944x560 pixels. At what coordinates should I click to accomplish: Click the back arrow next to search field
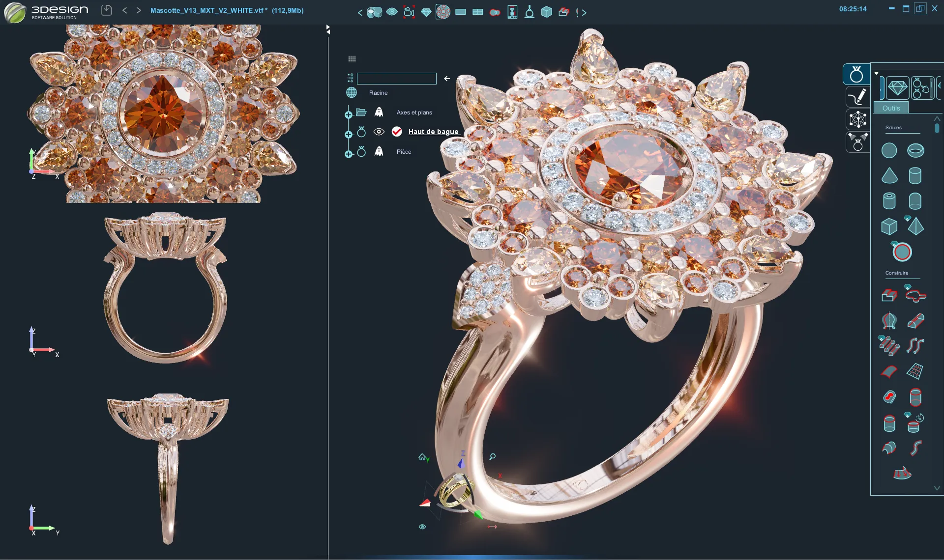[x=447, y=79]
